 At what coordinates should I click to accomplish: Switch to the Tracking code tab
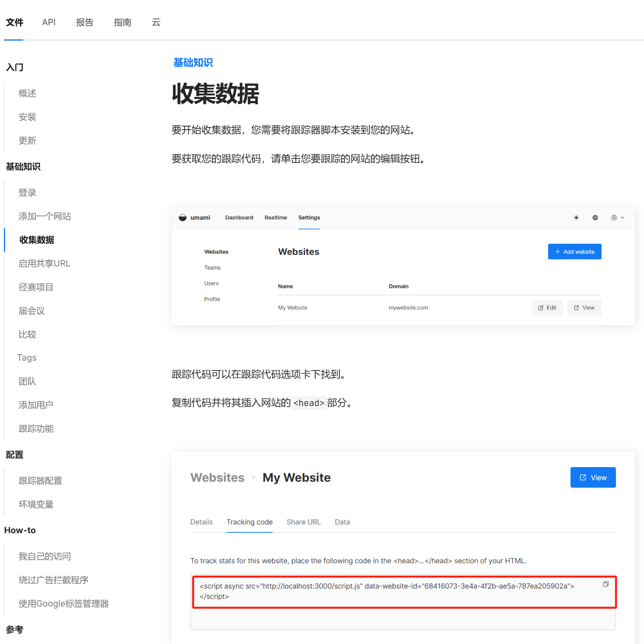(249, 522)
